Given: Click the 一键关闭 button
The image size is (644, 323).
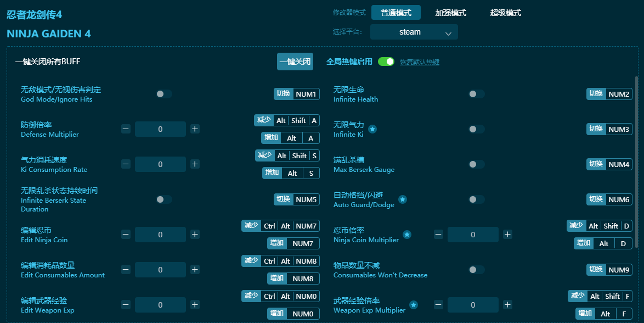Looking at the screenshot, I should tap(295, 62).
